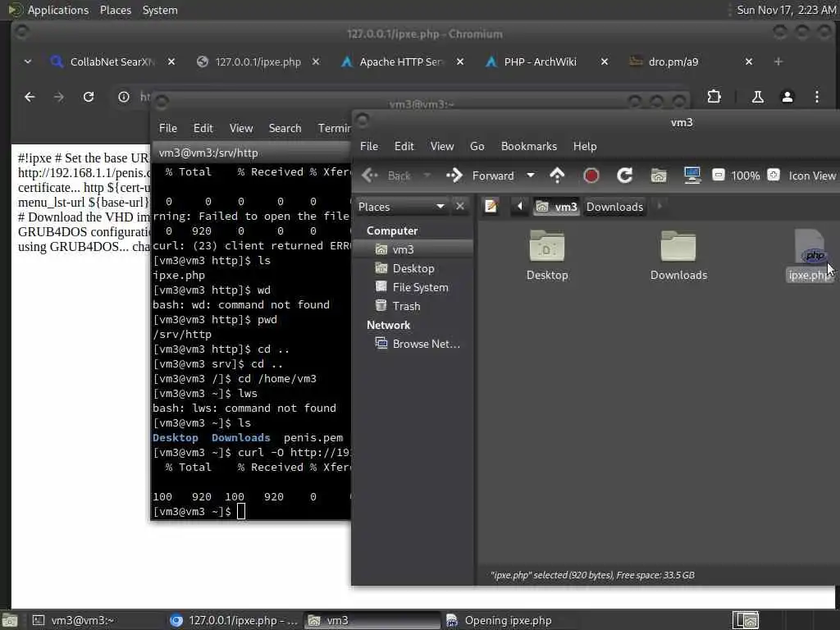
Task: Go up to the parent folder
Action: click(x=557, y=176)
